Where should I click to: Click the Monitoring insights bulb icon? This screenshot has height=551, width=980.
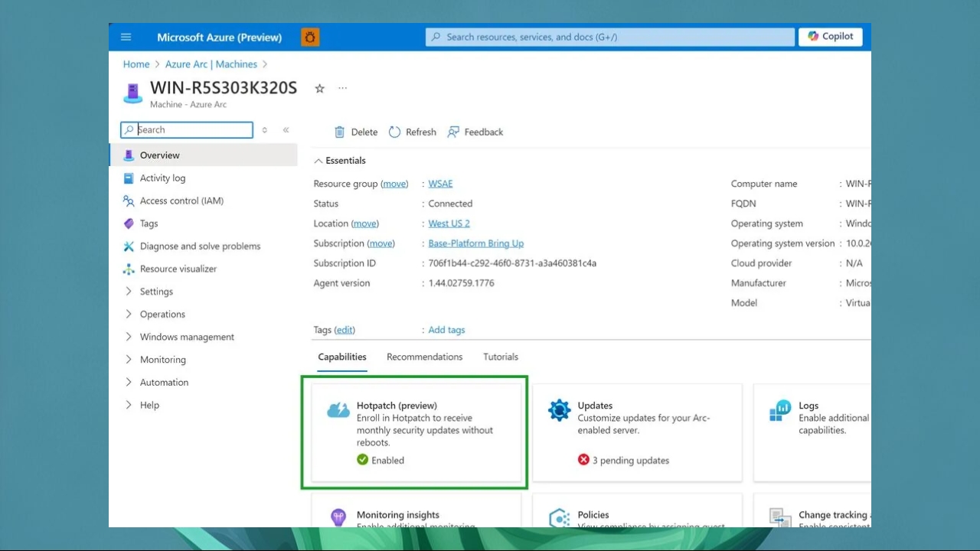tap(338, 517)
